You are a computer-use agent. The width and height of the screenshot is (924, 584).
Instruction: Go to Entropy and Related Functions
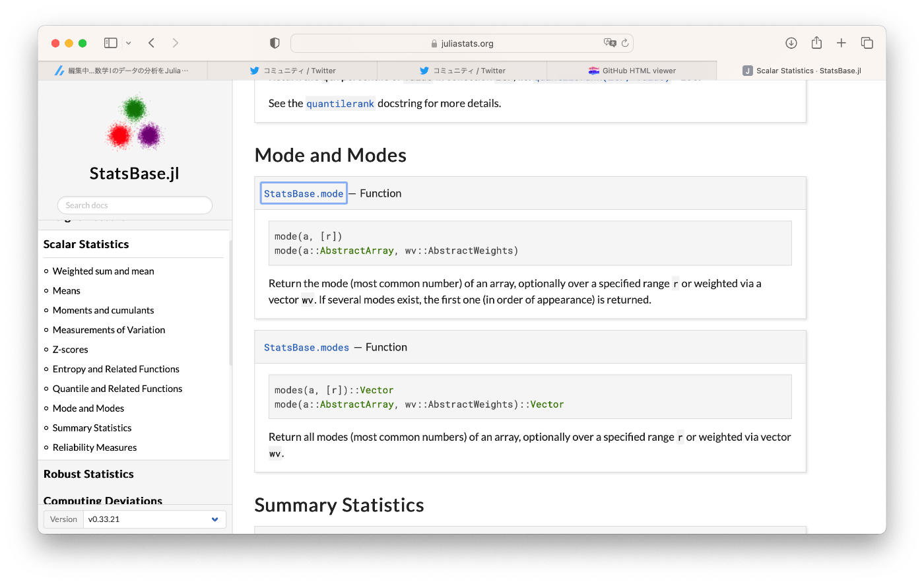(116, 369)
